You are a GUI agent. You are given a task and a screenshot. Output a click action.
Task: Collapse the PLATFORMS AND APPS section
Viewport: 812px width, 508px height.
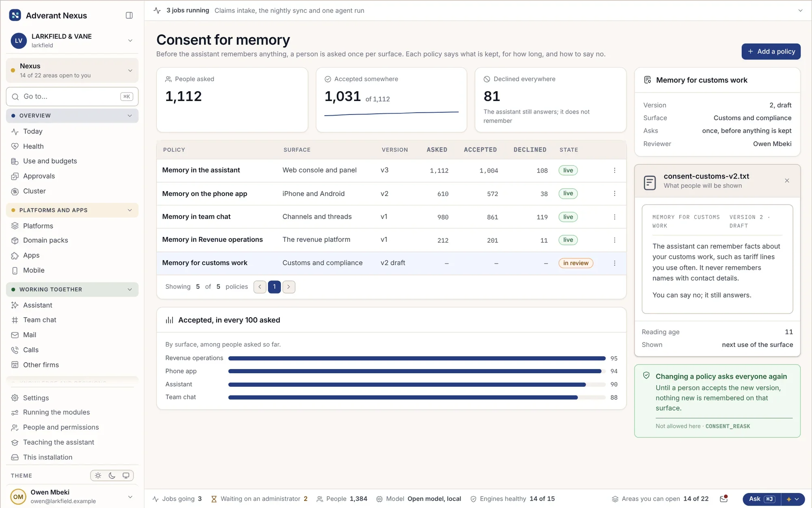pos(72,210)
